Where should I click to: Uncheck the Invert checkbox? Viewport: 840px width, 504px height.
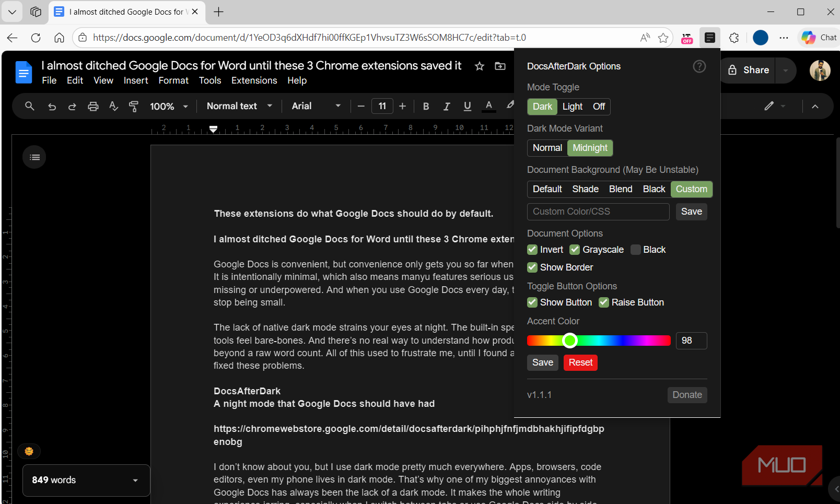point(532,250)
